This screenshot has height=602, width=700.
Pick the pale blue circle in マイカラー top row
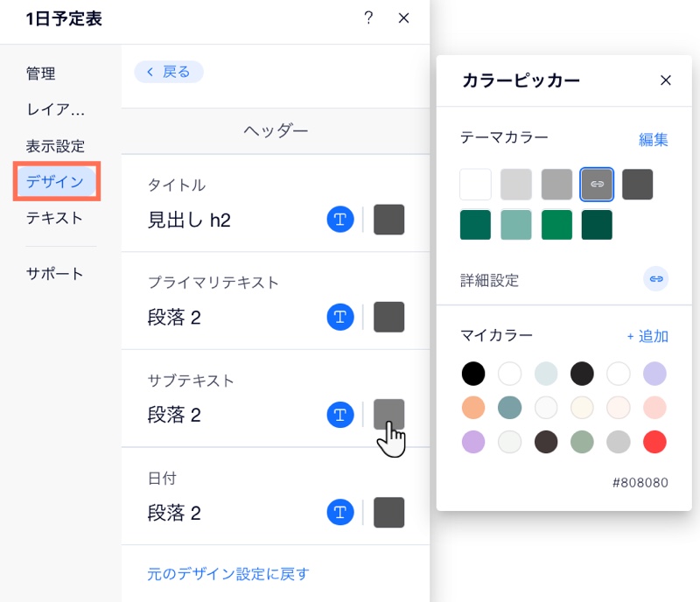click(x=546, y=374)
